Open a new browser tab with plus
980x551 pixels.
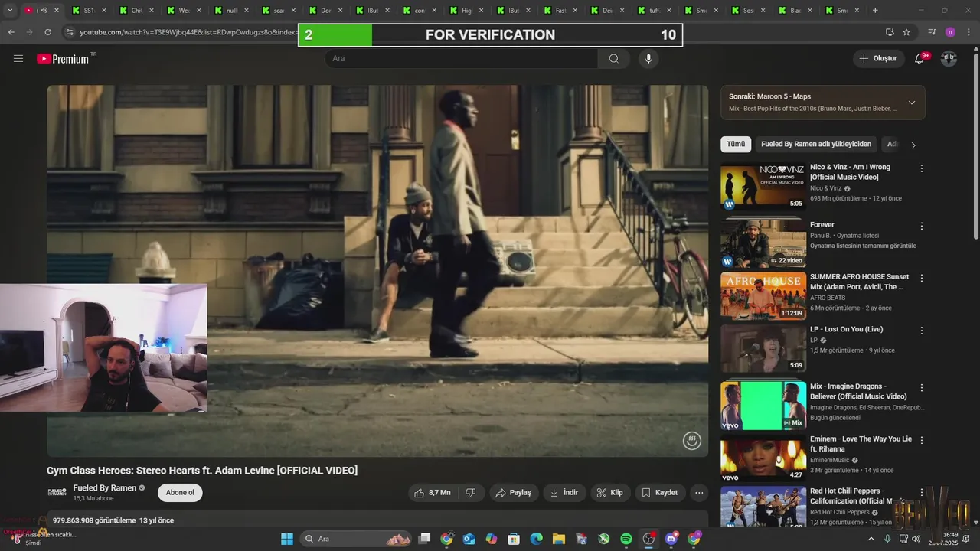click(875, 11)
